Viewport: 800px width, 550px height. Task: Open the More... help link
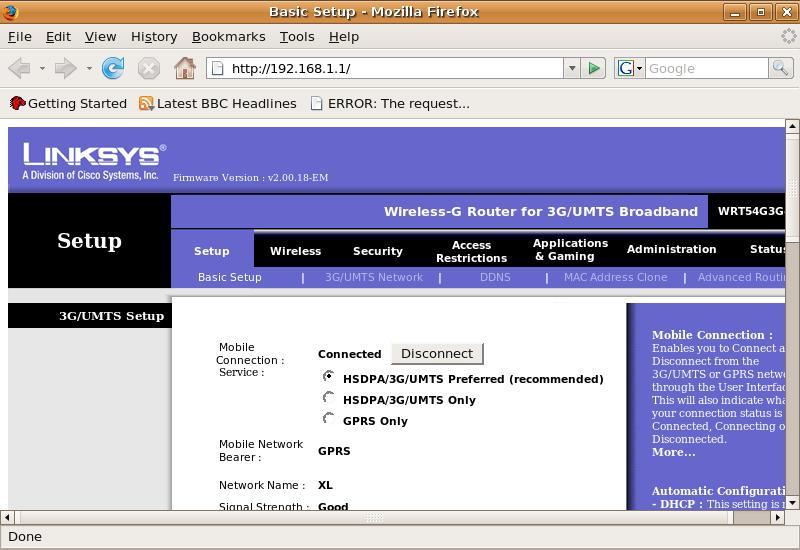click(x=673, y=452)
